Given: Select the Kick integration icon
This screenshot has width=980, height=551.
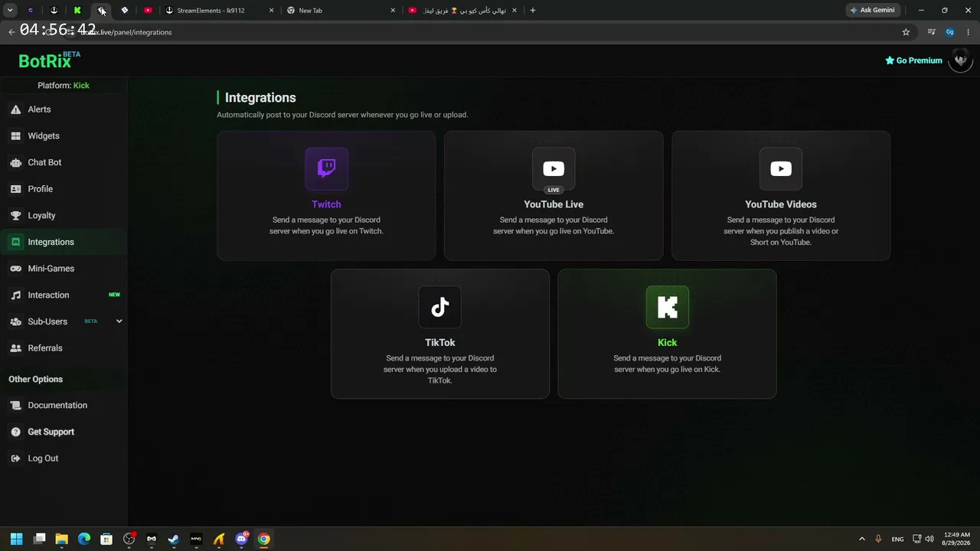Looking at the screenshot, I should pyautogui.click(x=668, y=308).
